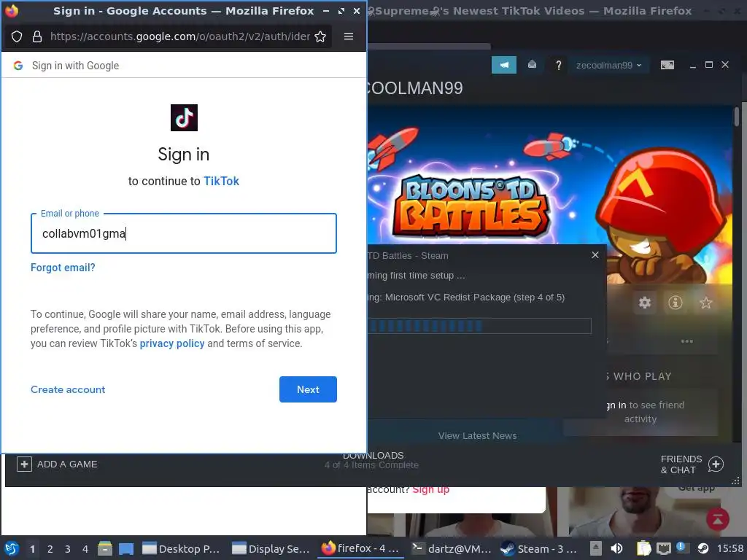Switch to Desktop P... taskbar window
Screen dimensions: 747x560
pos(181,548)
